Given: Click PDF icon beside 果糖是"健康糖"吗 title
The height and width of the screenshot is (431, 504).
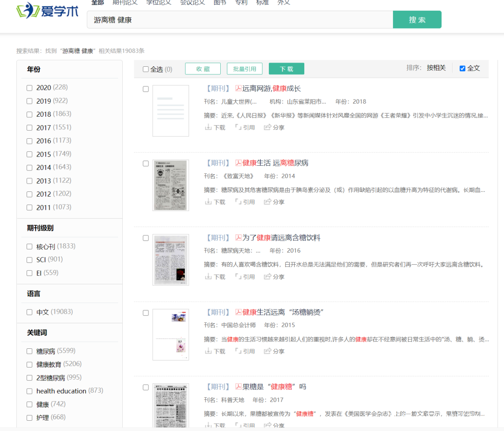Looking at the screenshot, I should 238,387.
